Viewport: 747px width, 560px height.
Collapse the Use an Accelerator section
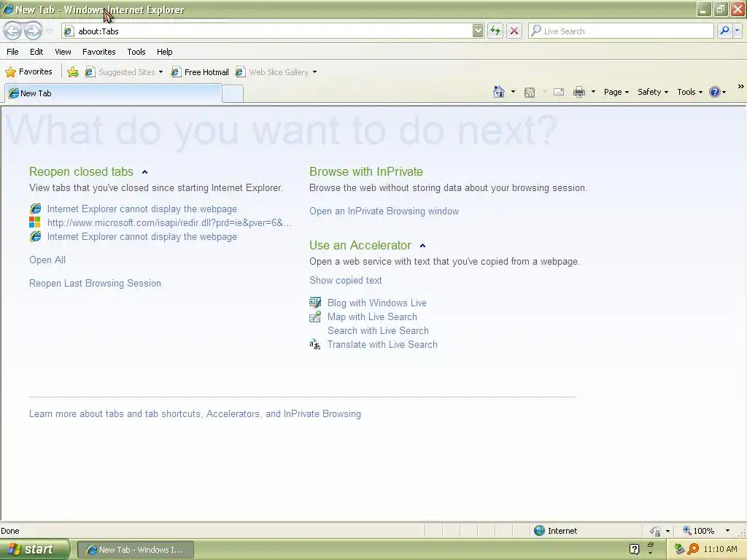[x=422, y=246]
